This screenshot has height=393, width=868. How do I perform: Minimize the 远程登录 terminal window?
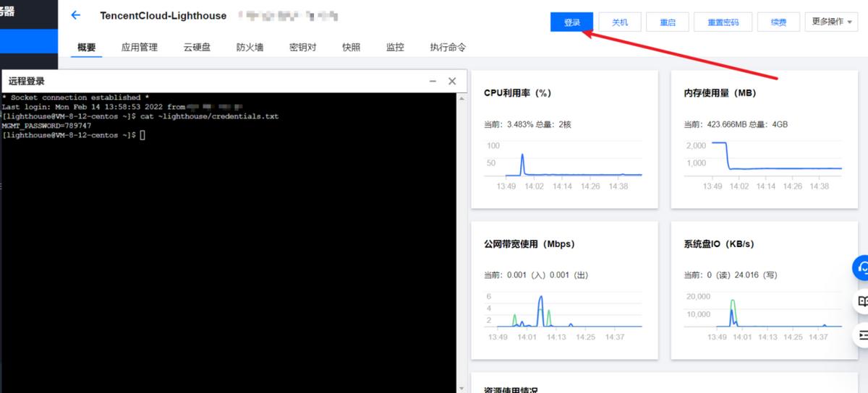433,82
